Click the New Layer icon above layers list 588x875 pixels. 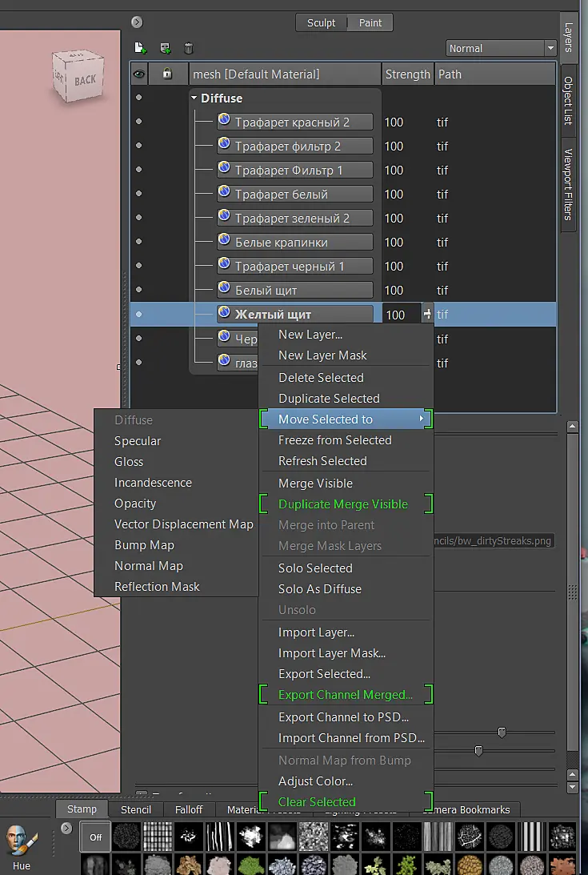click(x=141, y=48)
